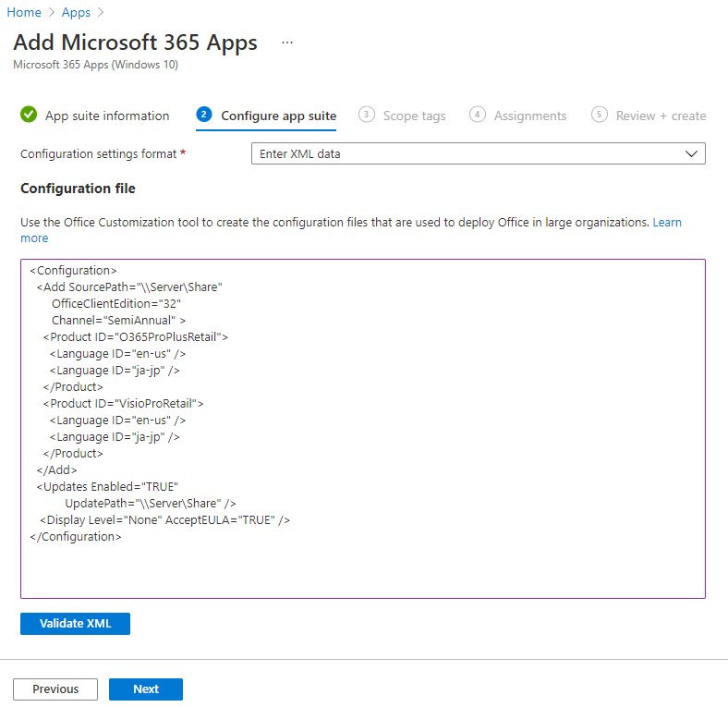This screenshot has width=728, height=707.
Task: Click the Configuration file heading
Action: pyautogui.click(x=78, y=189)
